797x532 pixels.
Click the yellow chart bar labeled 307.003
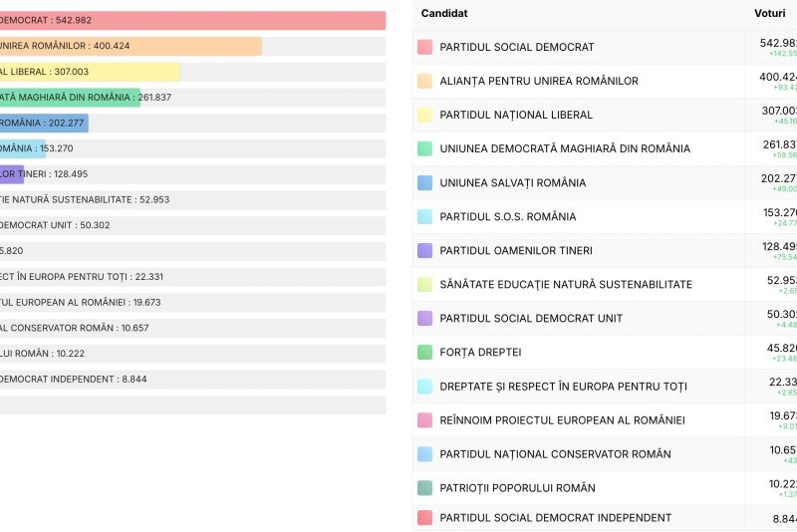coord(90,72)
